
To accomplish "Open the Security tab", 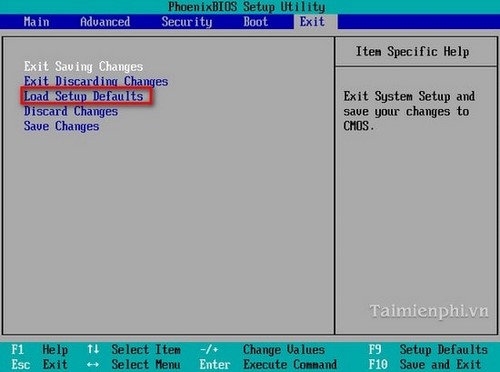I will click(187, 22).
